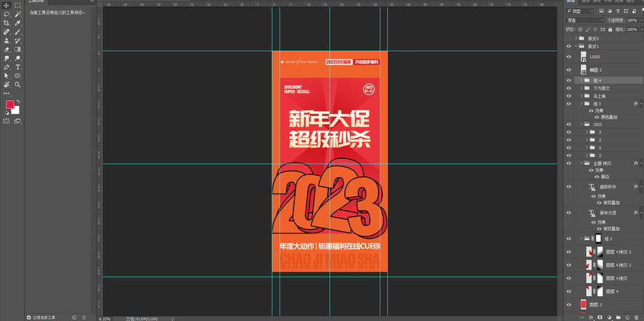The width and height of the screenshot is (644, 321).
Task: Toggle 仅限当前工具 checkbox
Action: click(29, 317)
